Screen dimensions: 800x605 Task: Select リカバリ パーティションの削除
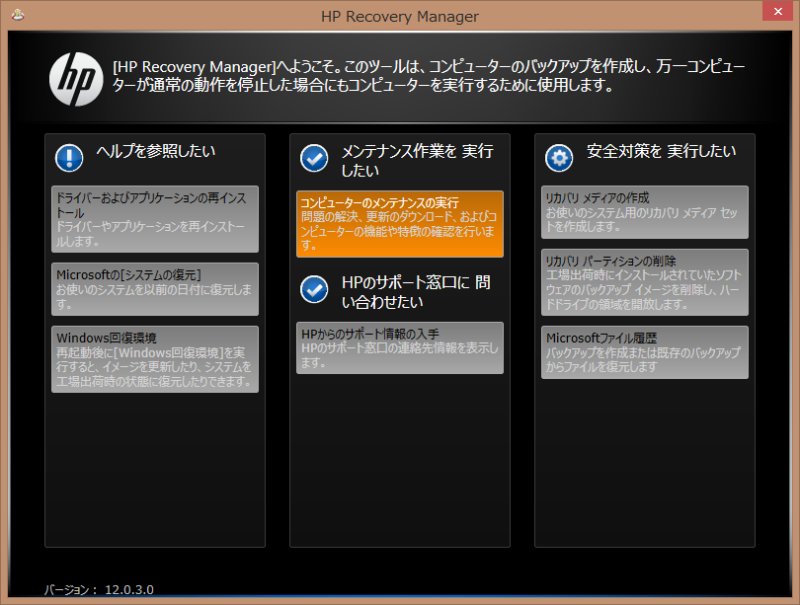(x=645, y=283)
